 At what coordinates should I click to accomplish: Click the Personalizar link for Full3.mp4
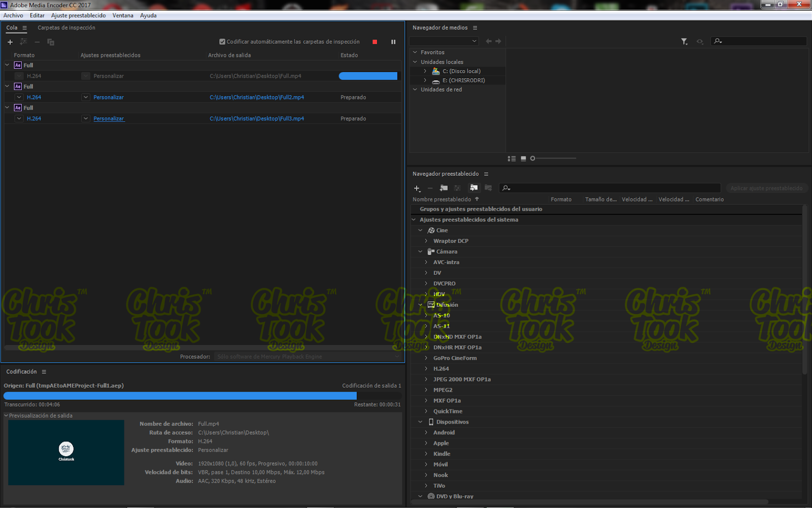click(109, 118)
